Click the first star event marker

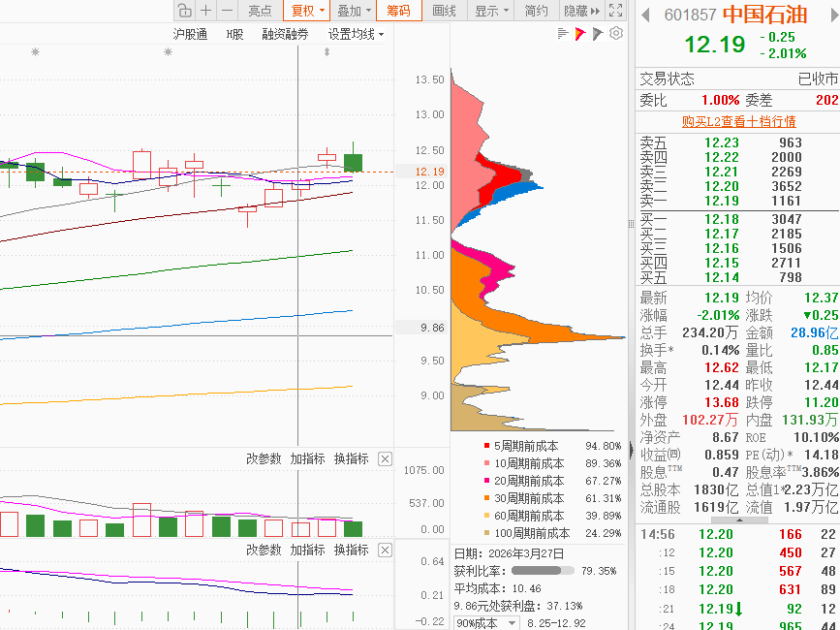coord(35,52)
